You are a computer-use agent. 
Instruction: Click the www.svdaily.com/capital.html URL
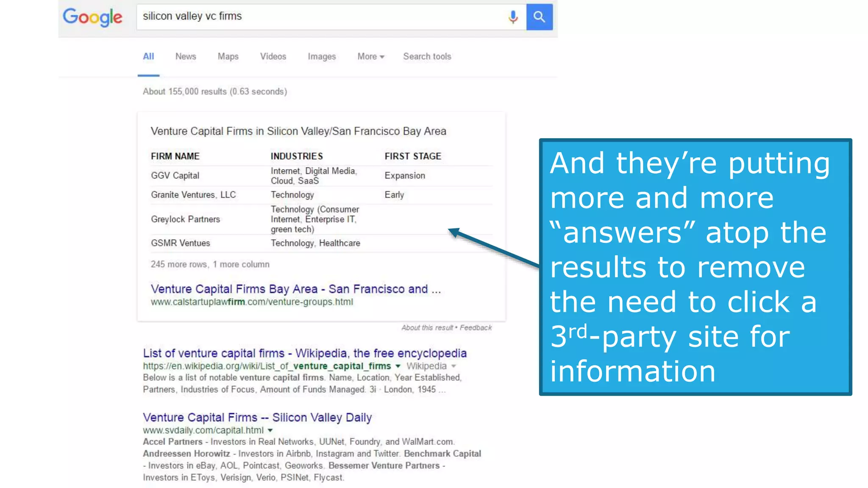(x=203, y=430)
